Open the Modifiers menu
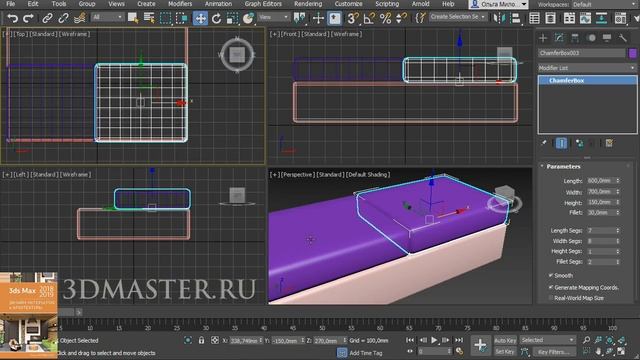The height and width of the screenshot is (360, 640). 180,4
